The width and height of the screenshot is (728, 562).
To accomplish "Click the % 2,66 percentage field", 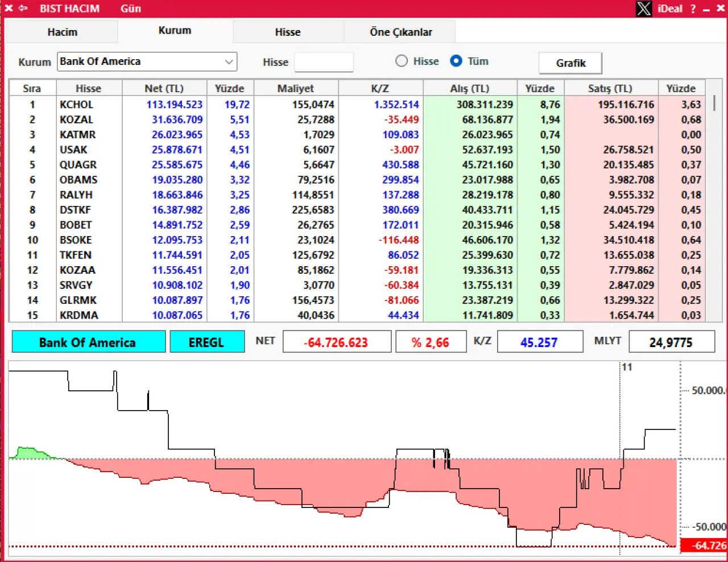I will pyautogui.click(x=431, y=342).
